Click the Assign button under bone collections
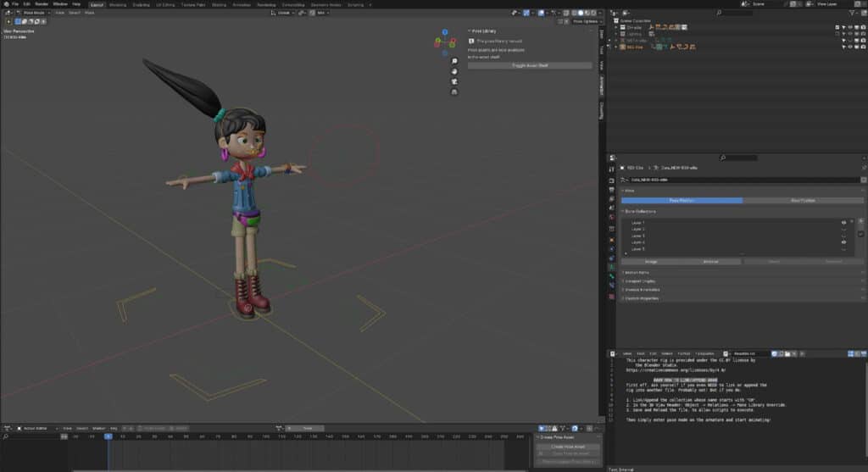 click(651, 261)
